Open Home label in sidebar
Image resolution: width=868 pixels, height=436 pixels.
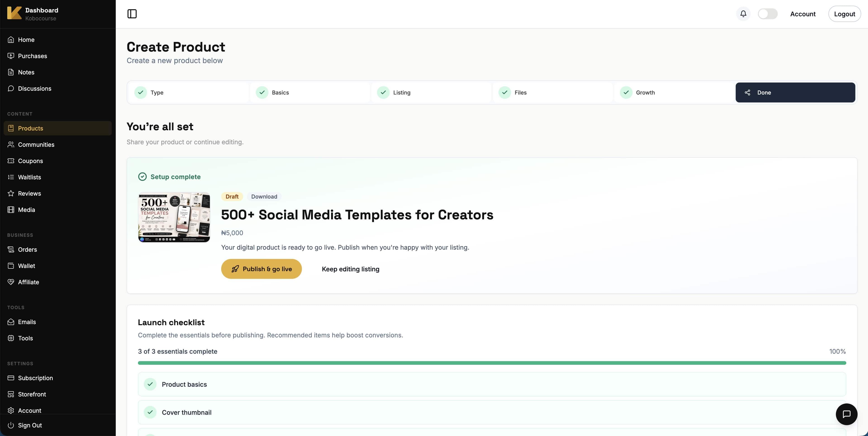coord(26,40)
